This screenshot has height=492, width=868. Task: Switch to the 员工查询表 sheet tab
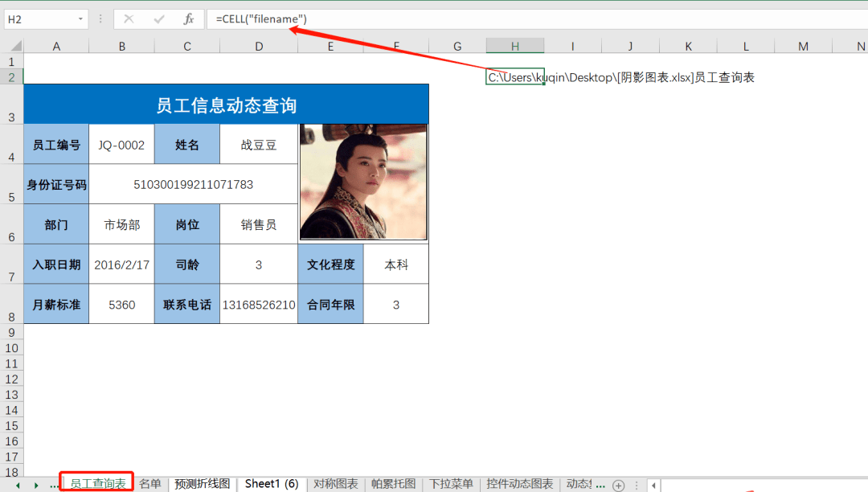point(97,484)
